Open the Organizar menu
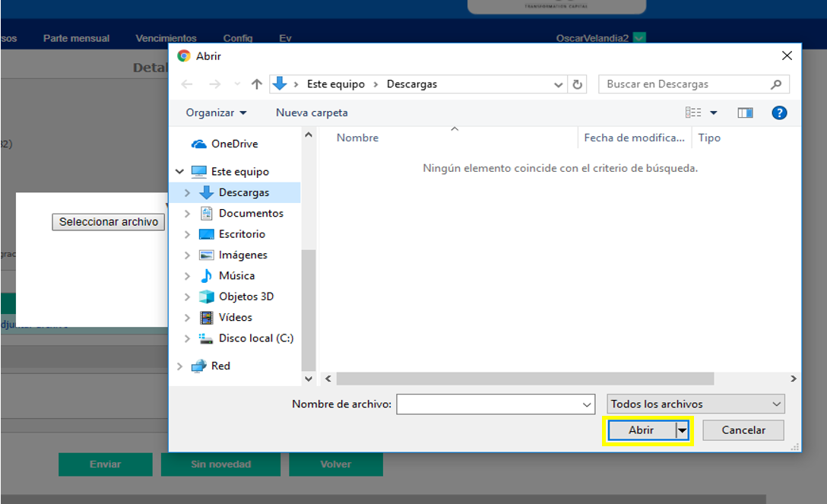The image size is (827, 504). tap(216, 113)
